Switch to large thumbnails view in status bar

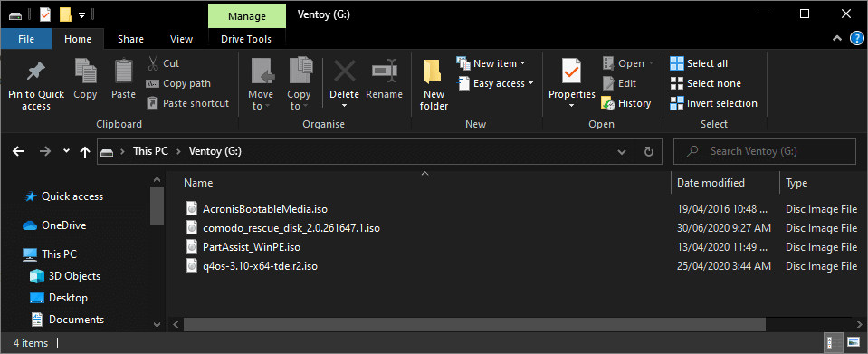click(x=853, y=342)
